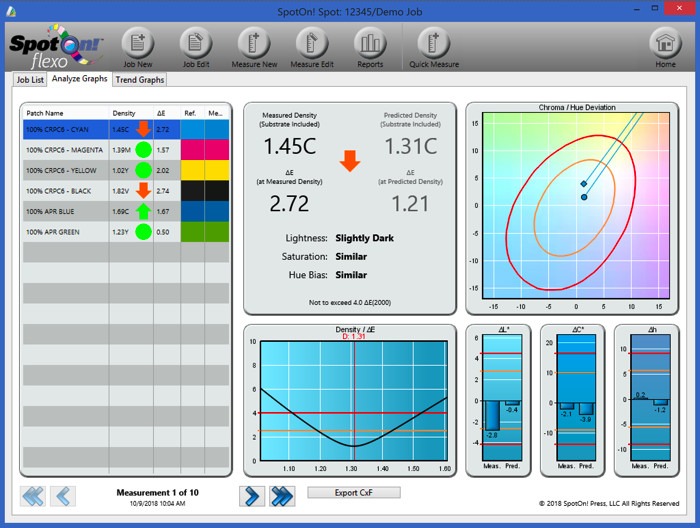Click the ΔE value 2.72
700x528 pixels.
(289, 204)
